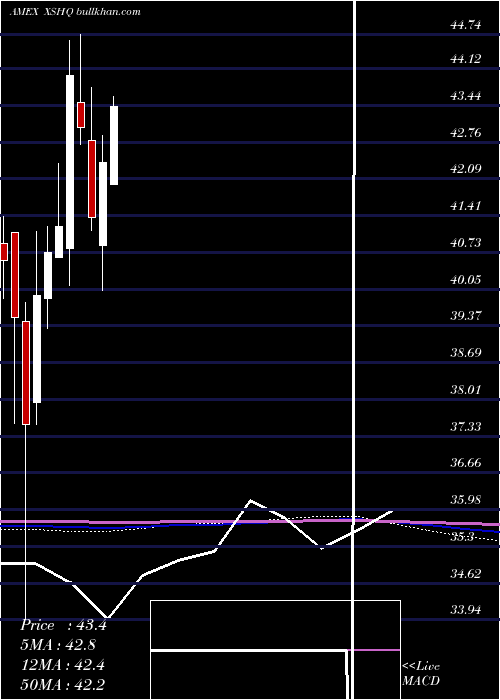The height and width of the screenshot is (700, 500).
Task: Click the 40.05 price axis label
Action: point(466,279)
